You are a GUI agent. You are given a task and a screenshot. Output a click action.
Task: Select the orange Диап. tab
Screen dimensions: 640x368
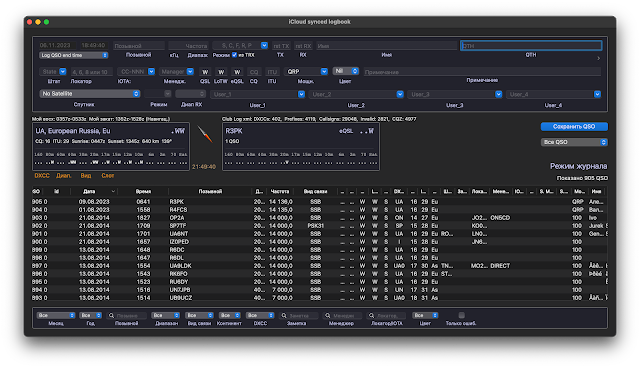pos(63,175)
